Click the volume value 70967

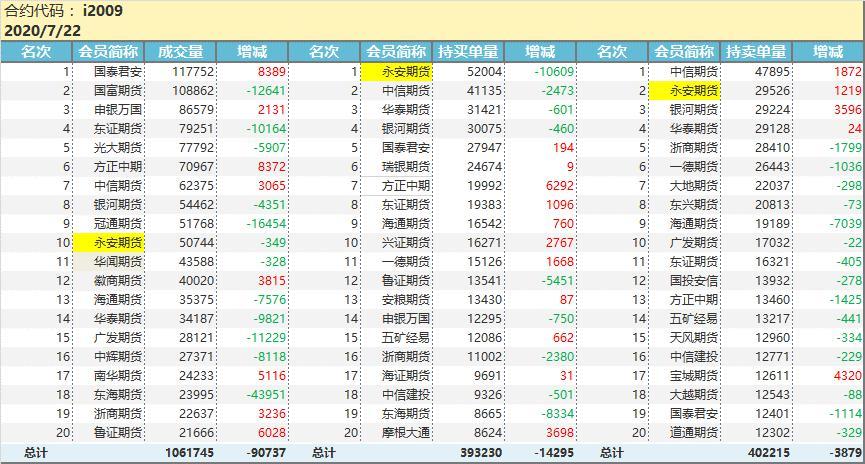pyautogui.click(x=196, y=167)
